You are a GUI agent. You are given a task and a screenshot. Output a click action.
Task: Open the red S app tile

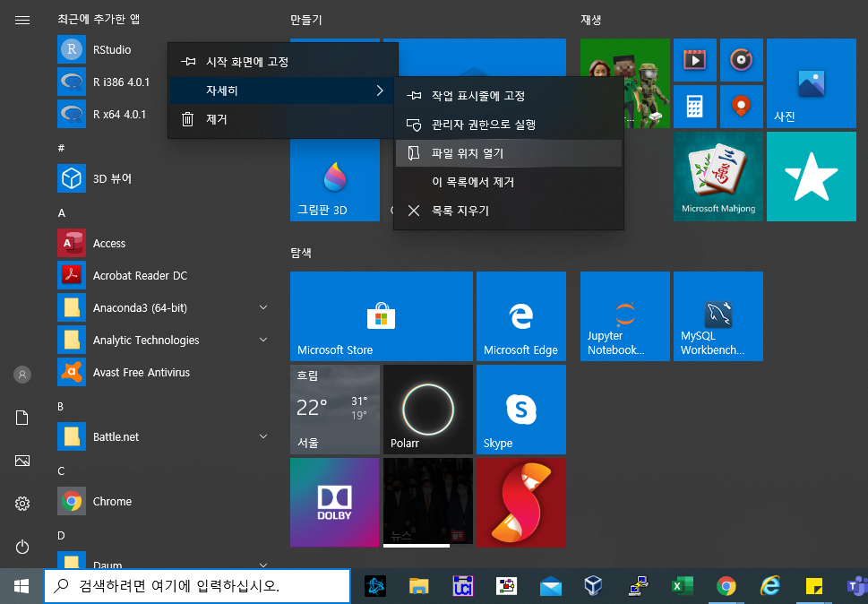click(x=521, y=502)
